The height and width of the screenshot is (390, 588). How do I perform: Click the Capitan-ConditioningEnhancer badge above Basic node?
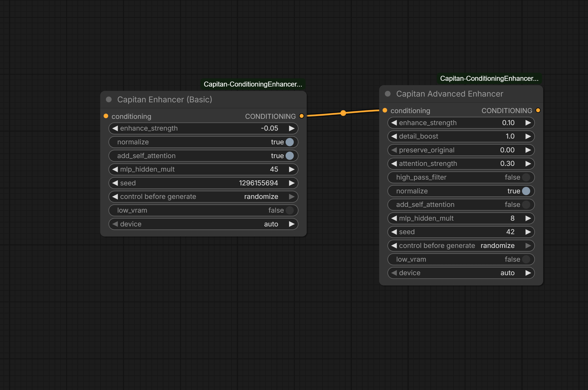[x=253, y=84]
